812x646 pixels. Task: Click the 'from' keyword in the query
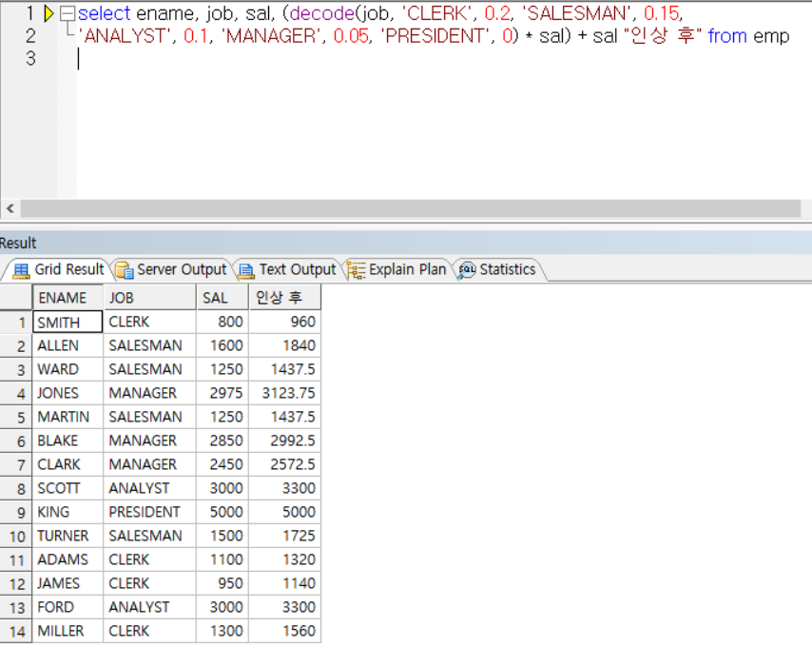(x=727, y=36)
